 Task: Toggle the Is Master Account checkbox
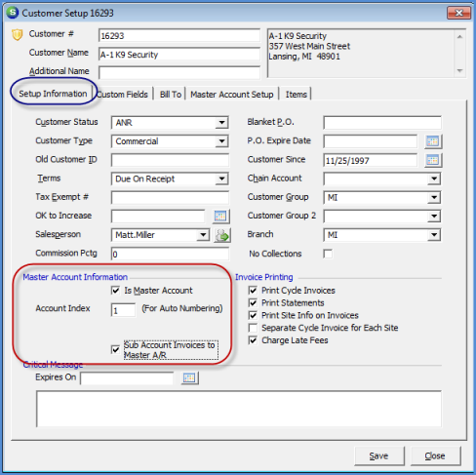(115, 290)
